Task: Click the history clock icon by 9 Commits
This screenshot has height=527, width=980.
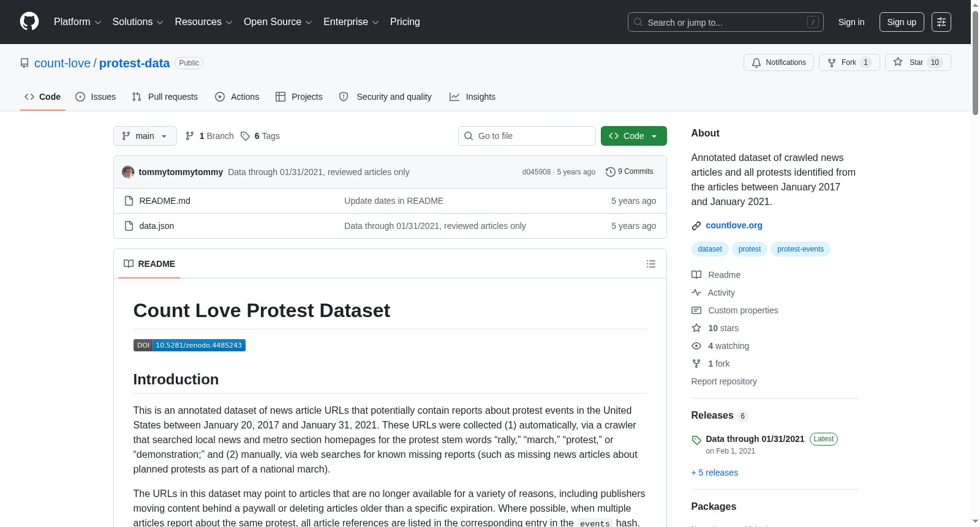Action: coord(611,172)
